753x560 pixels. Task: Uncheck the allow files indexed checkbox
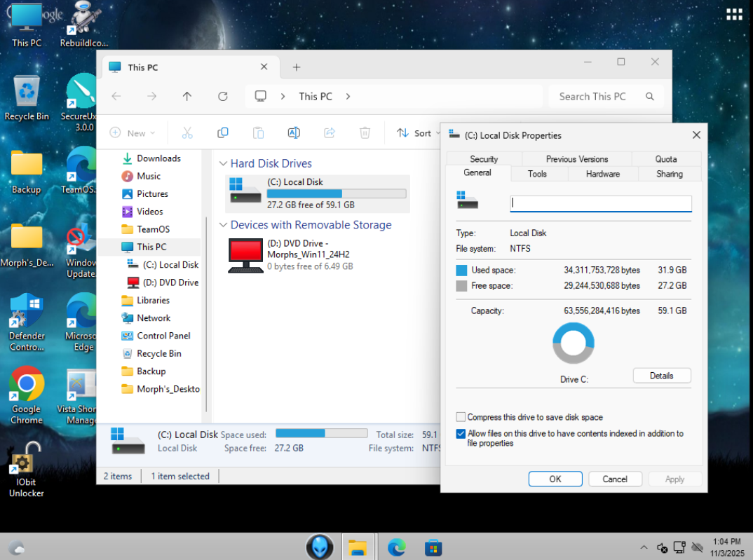(461, 434)
